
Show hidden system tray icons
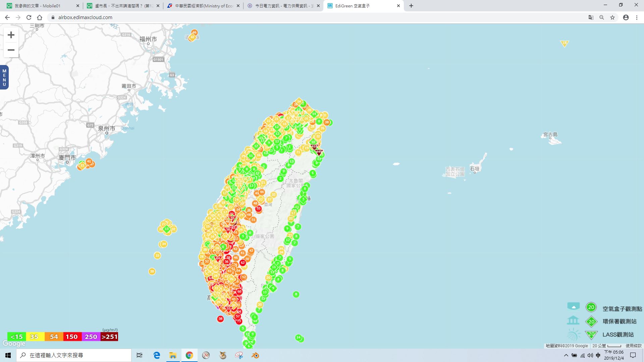(566, 355)
